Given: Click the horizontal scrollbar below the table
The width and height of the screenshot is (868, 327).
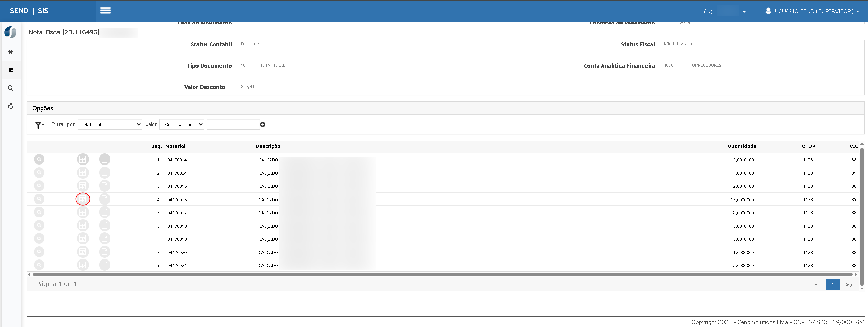Looking at the screenshot, I should point(443,274).
